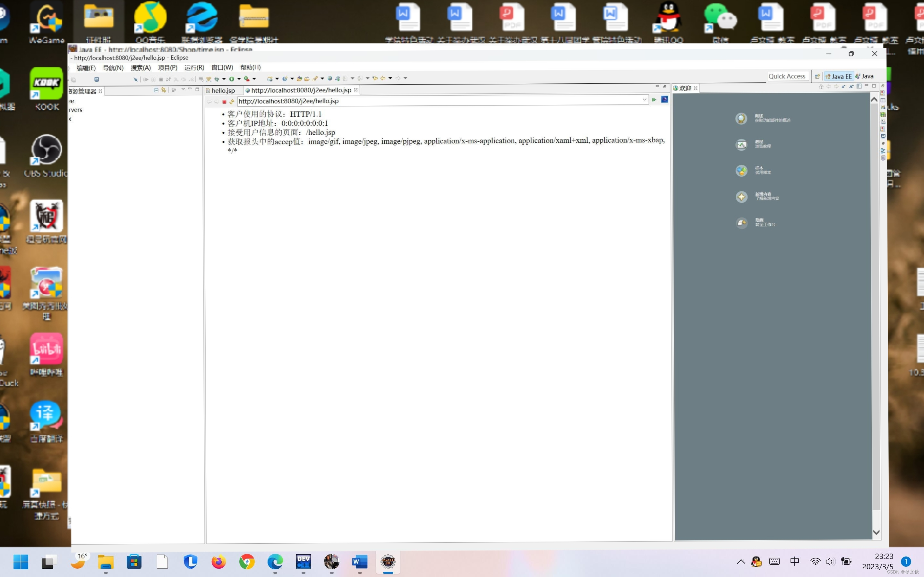Click the green Go arrow beside URL
This screenshot has height=577, width=924.
[x=654, y=100]
